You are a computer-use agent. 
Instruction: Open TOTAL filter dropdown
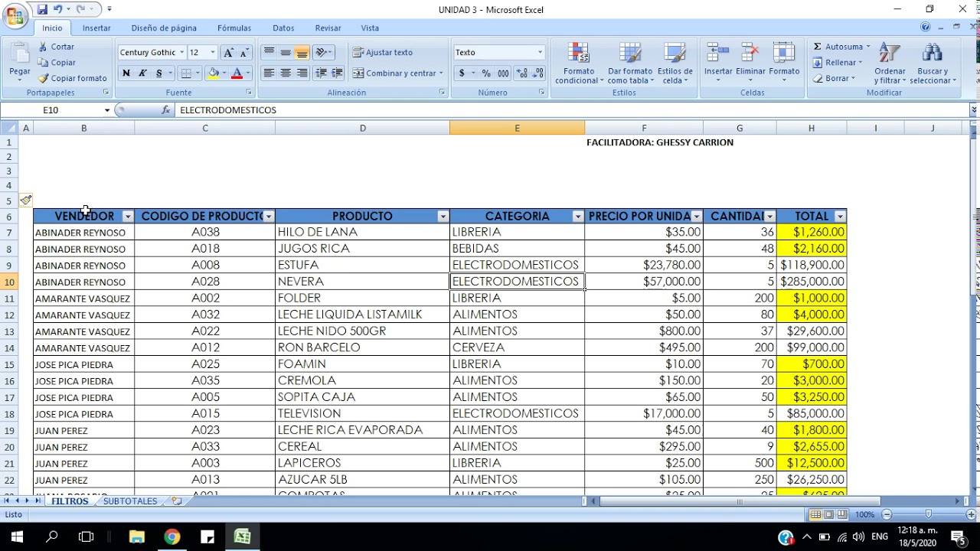(840, 217)
